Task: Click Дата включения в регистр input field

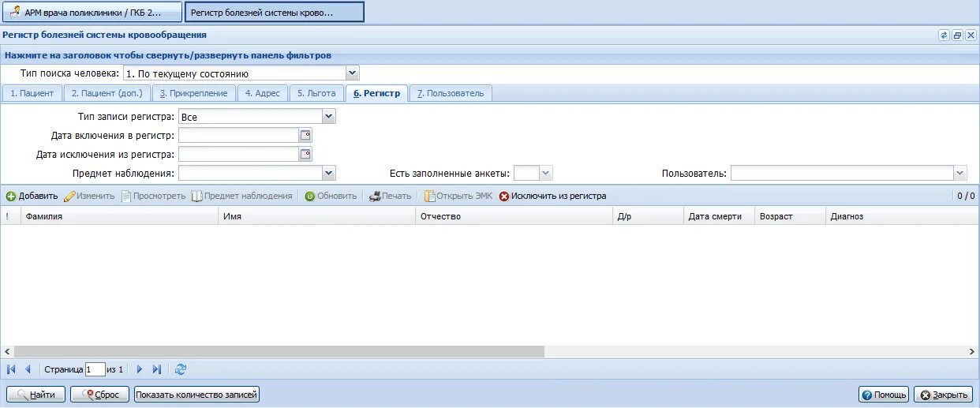Action: point(238,136)
